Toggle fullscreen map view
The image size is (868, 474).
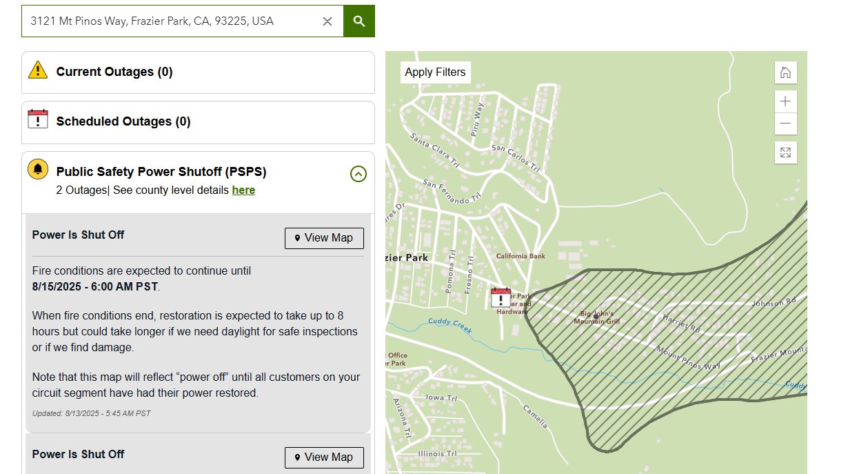pos(785,152)
